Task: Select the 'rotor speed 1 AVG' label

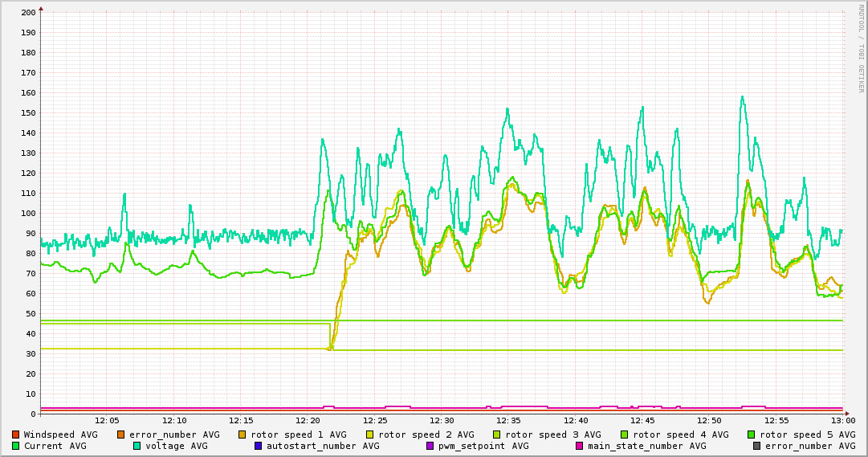Action: tap(299, 435)
